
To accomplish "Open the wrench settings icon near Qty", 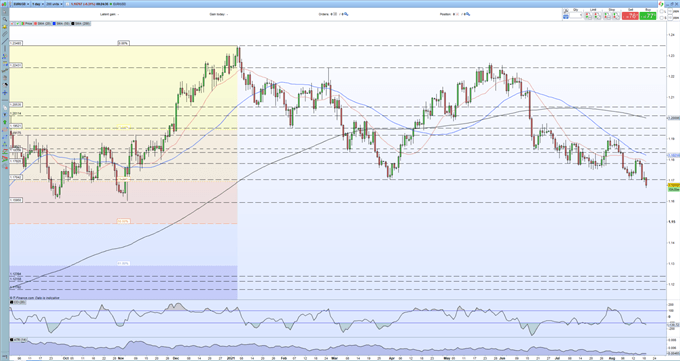I will pyautogui.click(x=566, y=11).
